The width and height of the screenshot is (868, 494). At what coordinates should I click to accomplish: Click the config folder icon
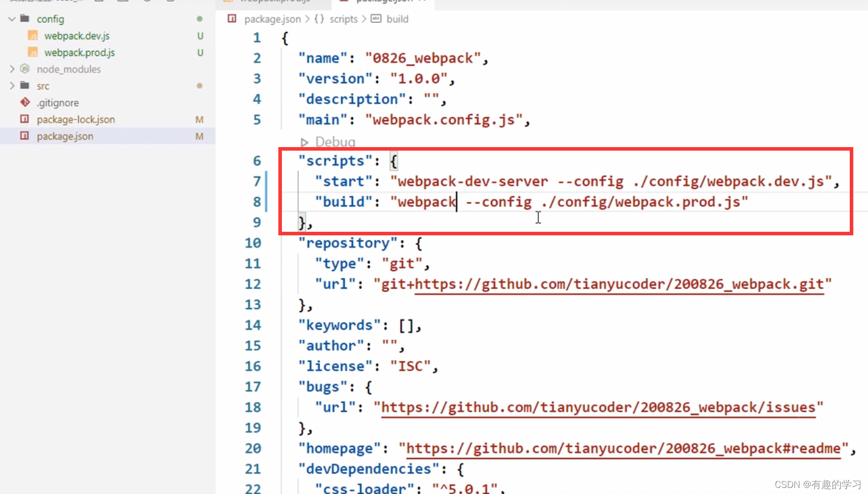click(x=24, y=19)
